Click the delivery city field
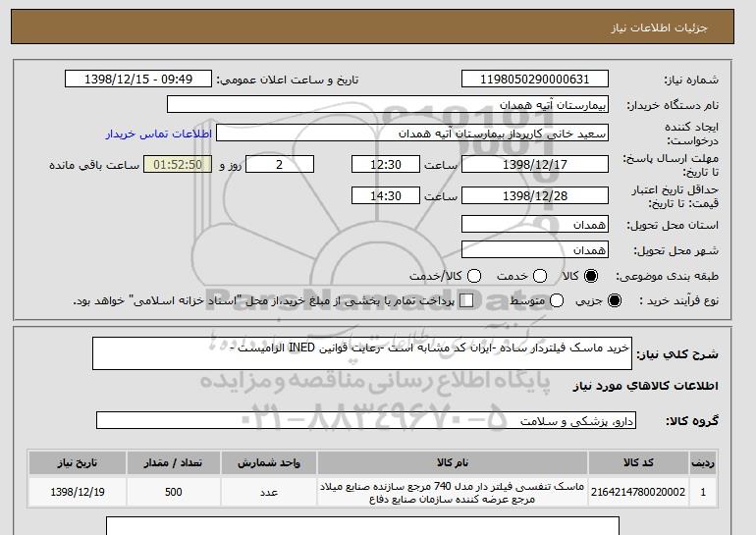The height and width of the screenshot is (535, 756). point(535,249)
